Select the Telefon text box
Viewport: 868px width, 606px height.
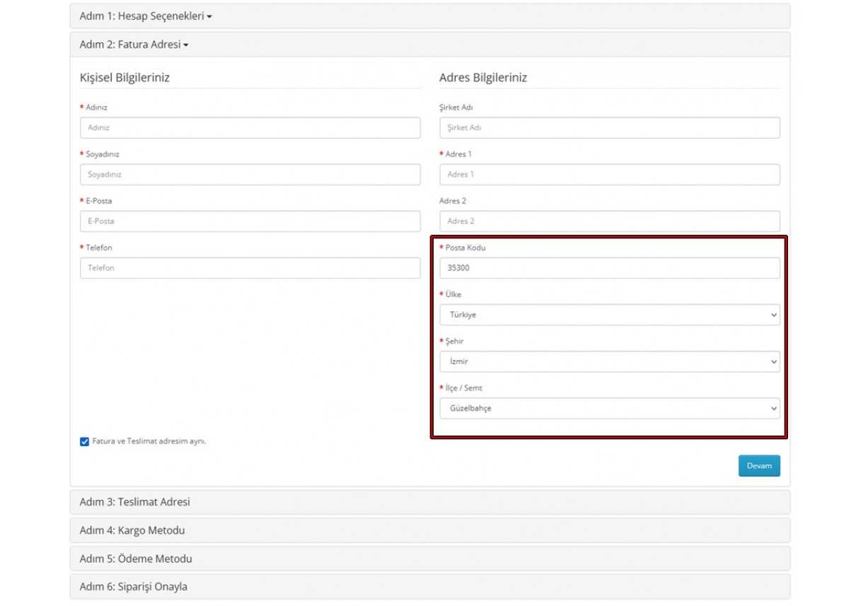[x=248, y=267]
